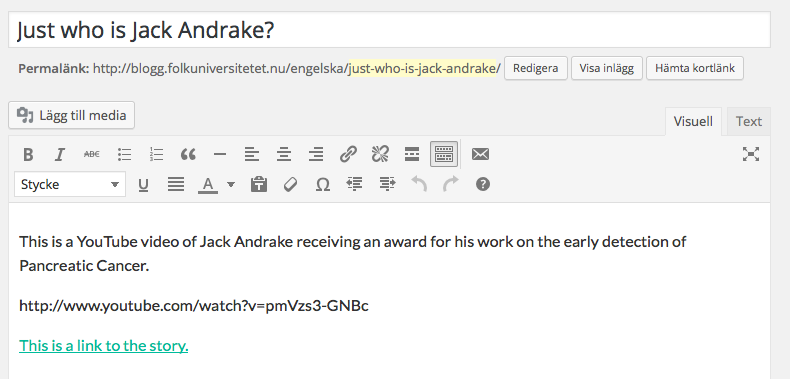Click the Lägg till media button
This screenshot has width=790, height=379.
click(x=72, y=115)
